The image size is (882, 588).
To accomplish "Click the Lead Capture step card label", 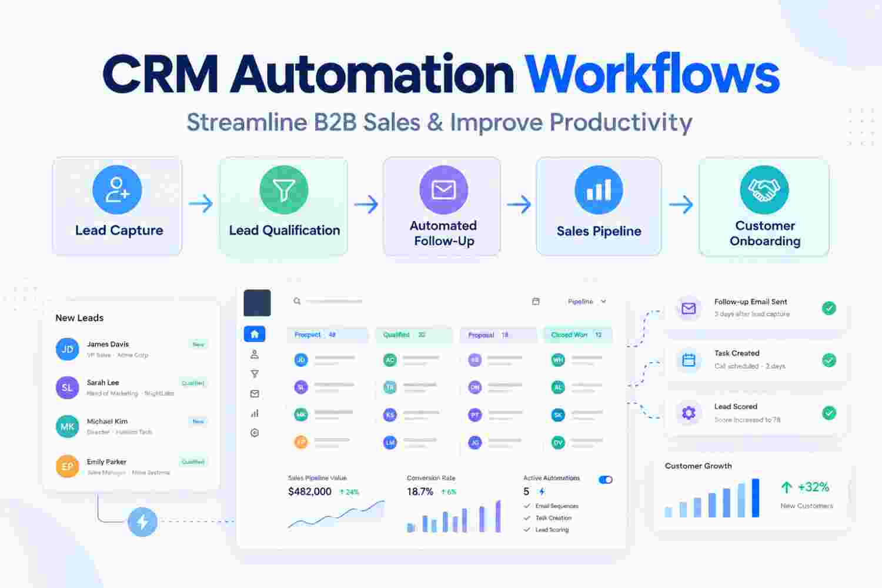I will [x=119, y=230].
